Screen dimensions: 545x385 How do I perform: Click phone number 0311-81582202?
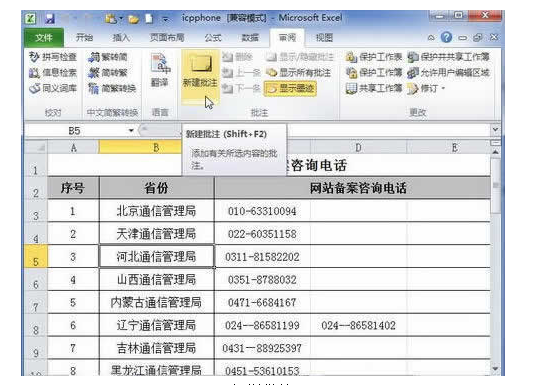(262, 257)
